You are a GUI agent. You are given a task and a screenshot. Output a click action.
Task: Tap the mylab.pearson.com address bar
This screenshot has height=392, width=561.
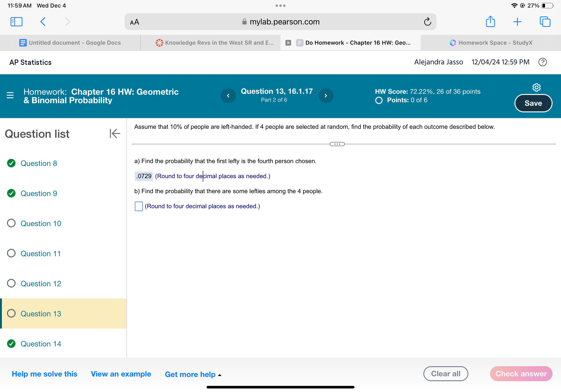[x=280, y=22]
